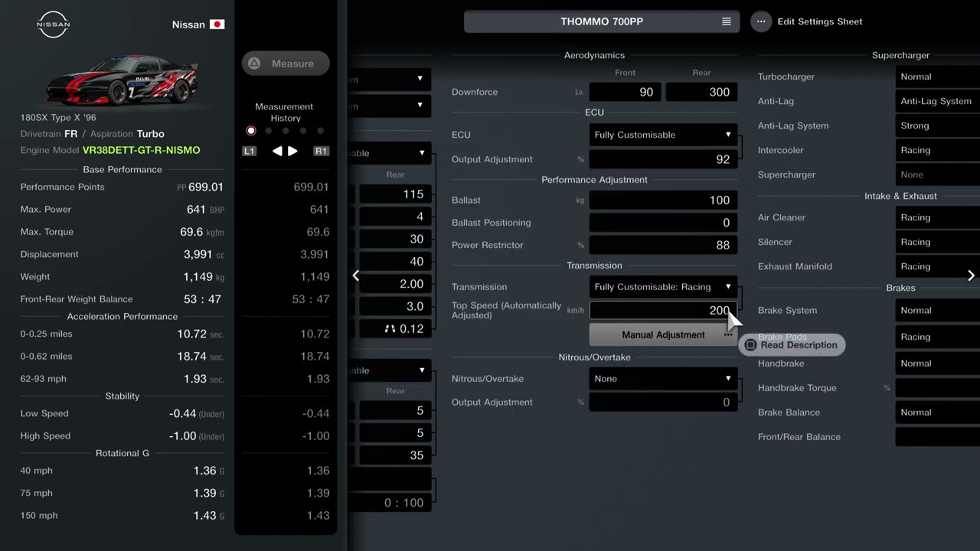The height and width of the screenshot is (551, 980).
Task: Edit the front Downforce value 90
Action: pos(626,92)
